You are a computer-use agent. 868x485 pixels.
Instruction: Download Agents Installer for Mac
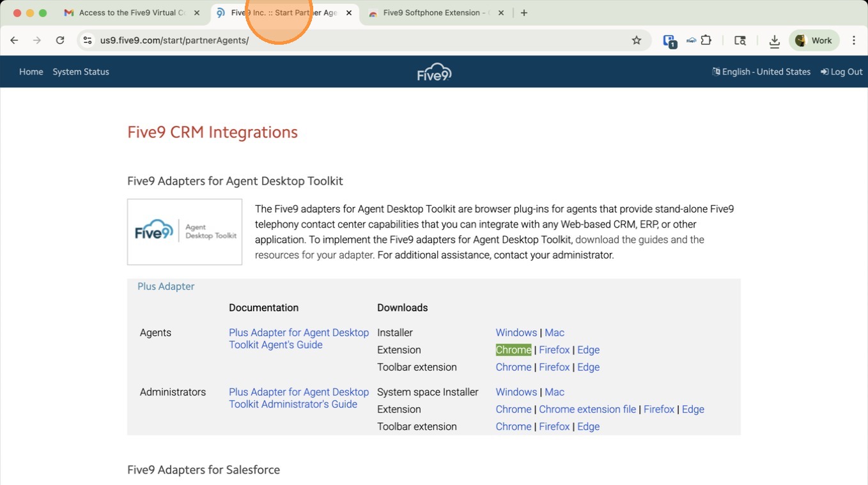[554, 333]
